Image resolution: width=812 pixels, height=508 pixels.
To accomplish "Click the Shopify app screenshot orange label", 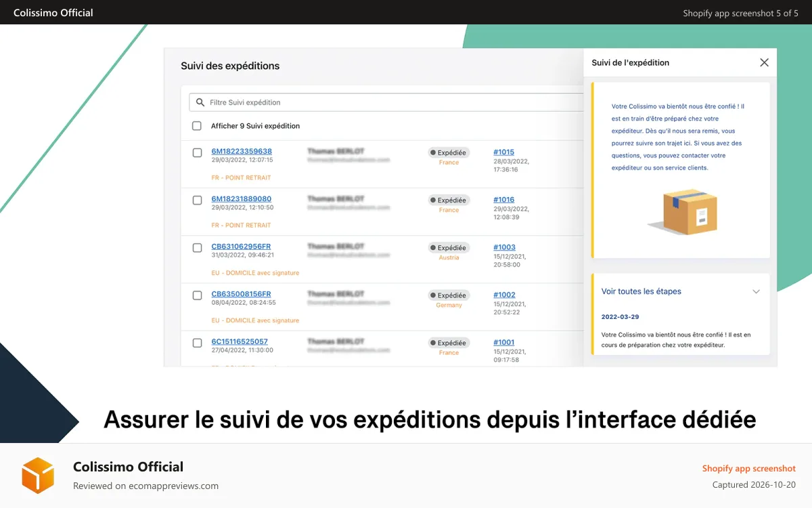I will [x=748, y=469].
